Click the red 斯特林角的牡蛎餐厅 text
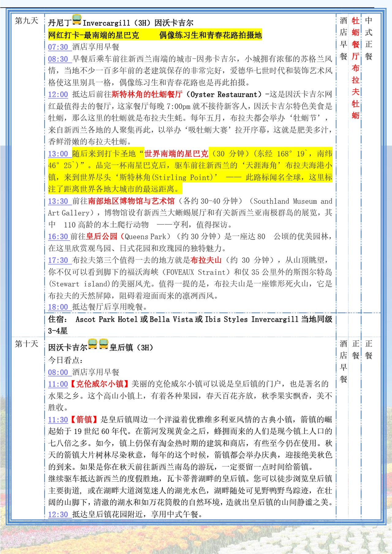392x554 pixels. click(147, 94)
